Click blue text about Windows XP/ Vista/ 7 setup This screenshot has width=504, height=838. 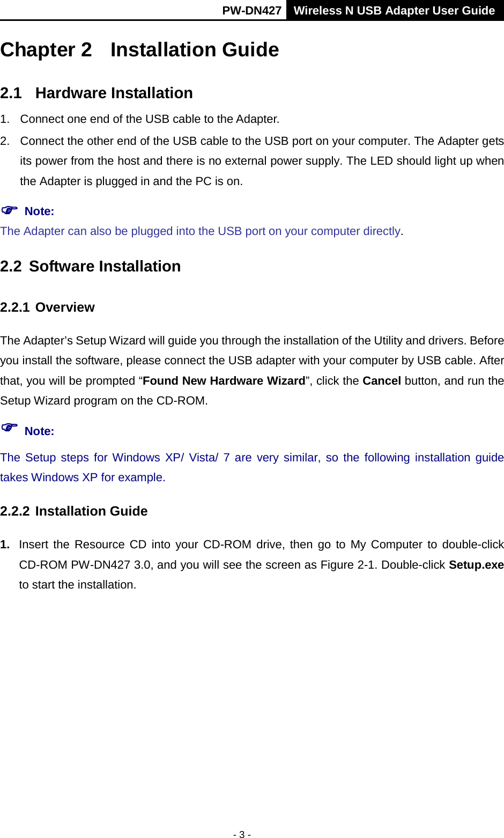coord(252,467)
